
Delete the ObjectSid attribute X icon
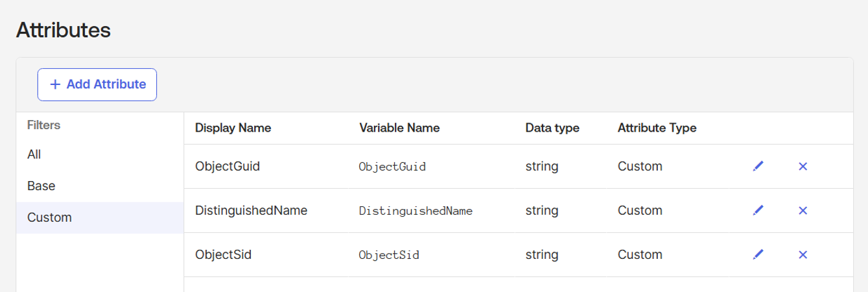tap(803, 255)
